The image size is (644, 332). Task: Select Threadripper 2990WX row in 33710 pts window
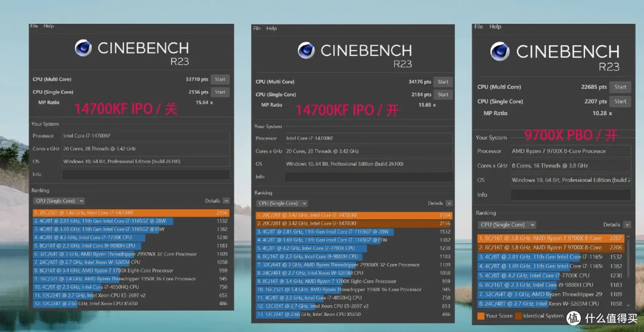point(131,254)
